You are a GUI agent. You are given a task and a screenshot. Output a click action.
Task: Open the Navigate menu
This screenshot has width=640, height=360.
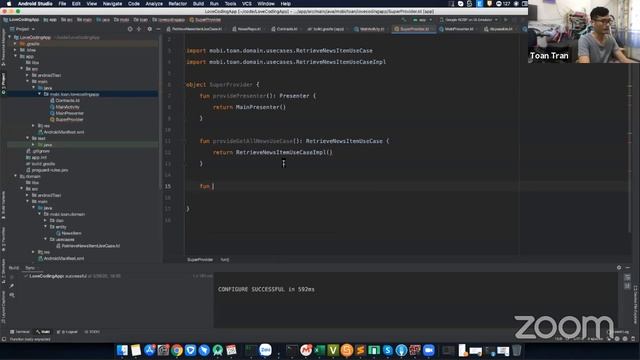click(112, 4)
